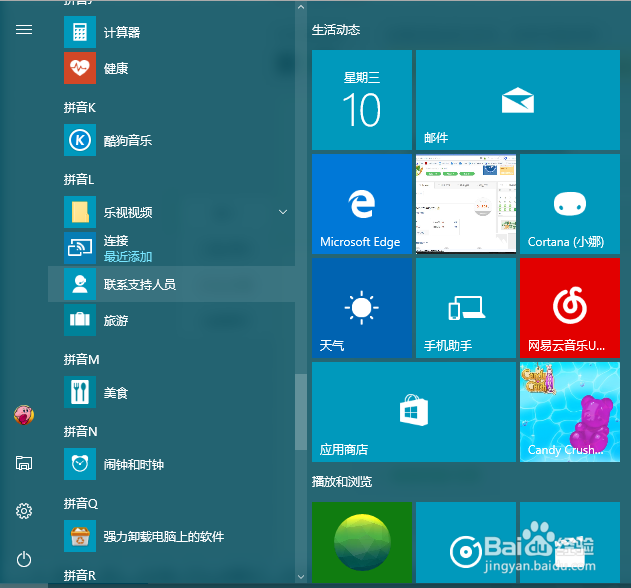Image resolution: width=631 pixels, height=588 pixels.
Task: Click the 拼音L section header
Action: pos(79,179)
